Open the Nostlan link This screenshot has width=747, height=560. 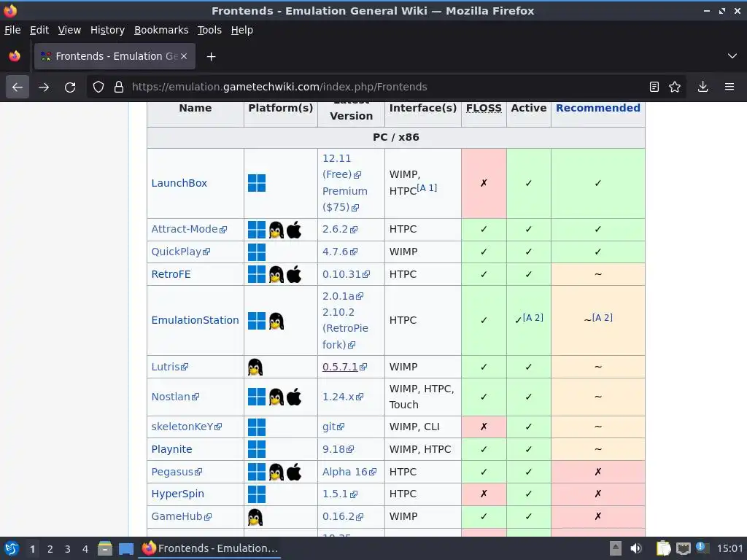pyautogui.click(x=175, y=397)
